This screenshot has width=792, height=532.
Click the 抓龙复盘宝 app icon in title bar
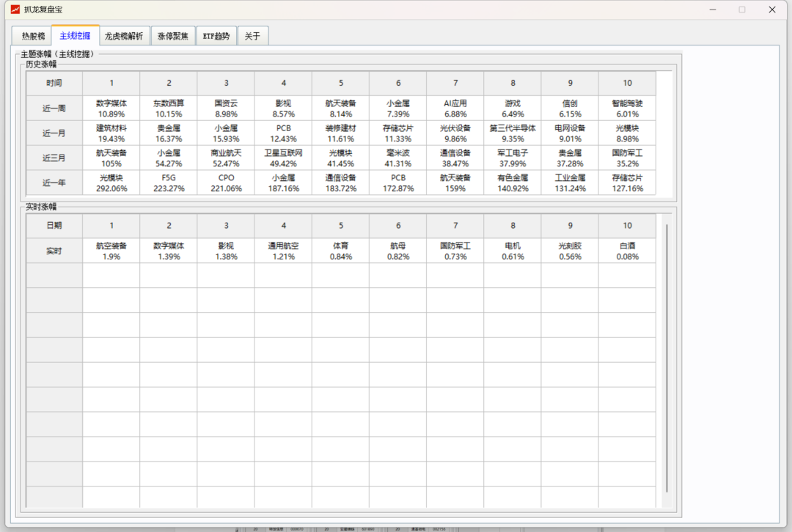[15, 10]
